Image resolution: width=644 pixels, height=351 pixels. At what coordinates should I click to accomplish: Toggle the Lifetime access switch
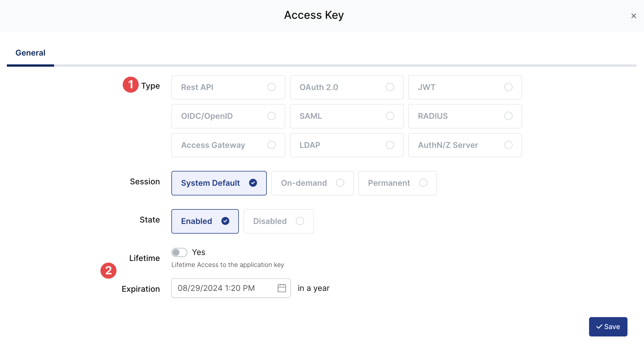179,252
